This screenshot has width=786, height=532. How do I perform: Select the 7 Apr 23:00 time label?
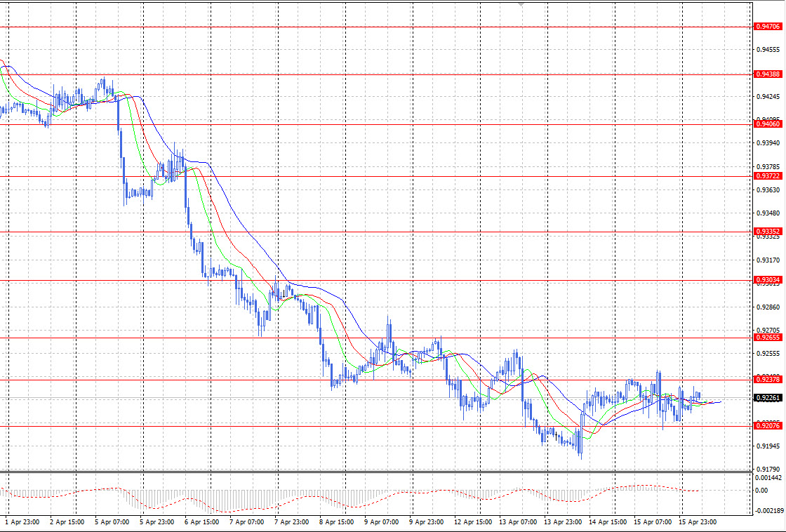click(292, 522)
